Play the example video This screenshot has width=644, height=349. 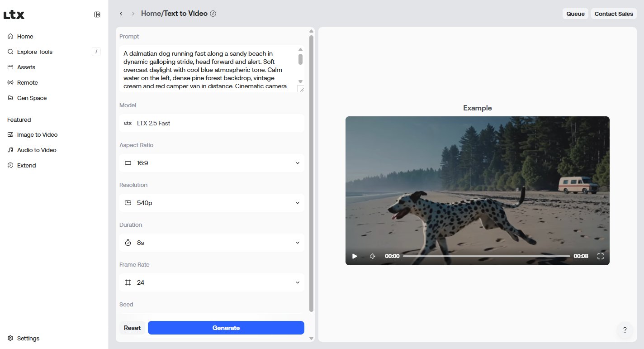(x=355, y=256)
